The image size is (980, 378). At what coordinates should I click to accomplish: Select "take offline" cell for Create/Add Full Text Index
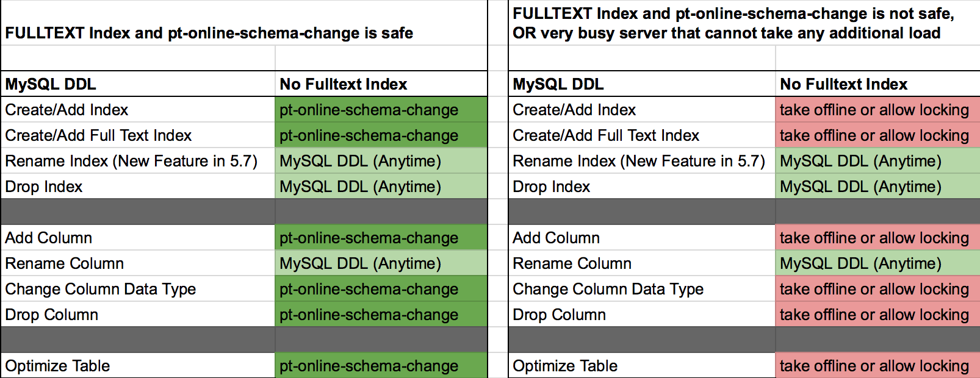(x=874, y=135)
